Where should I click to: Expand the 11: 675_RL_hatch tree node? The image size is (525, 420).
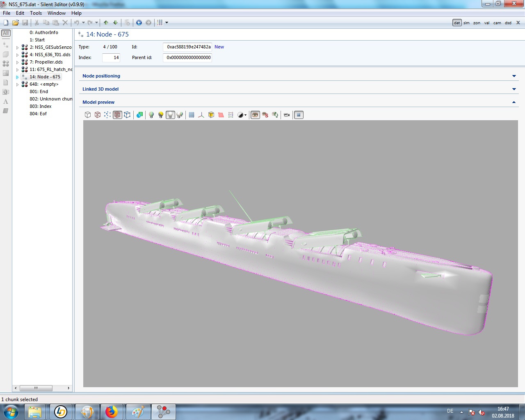click(17, 70)
